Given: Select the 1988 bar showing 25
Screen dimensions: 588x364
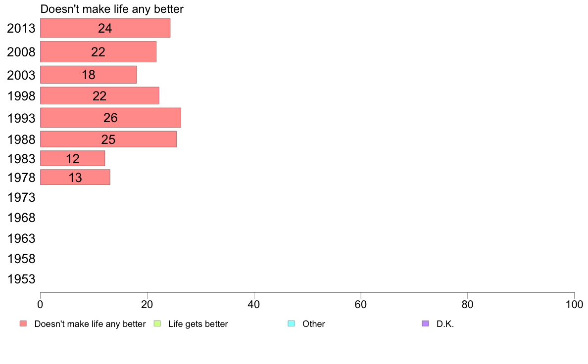Looking at the screenshot, I should [x=108, y=139].
